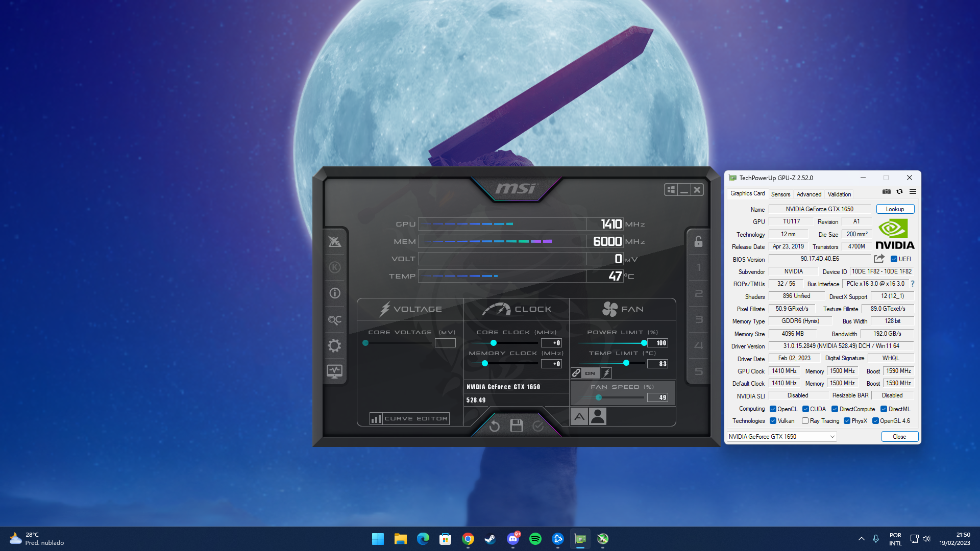980x551 pixels.
Task: Select profile slot 5 in Afterburner
Action: [x=699, y=371]
